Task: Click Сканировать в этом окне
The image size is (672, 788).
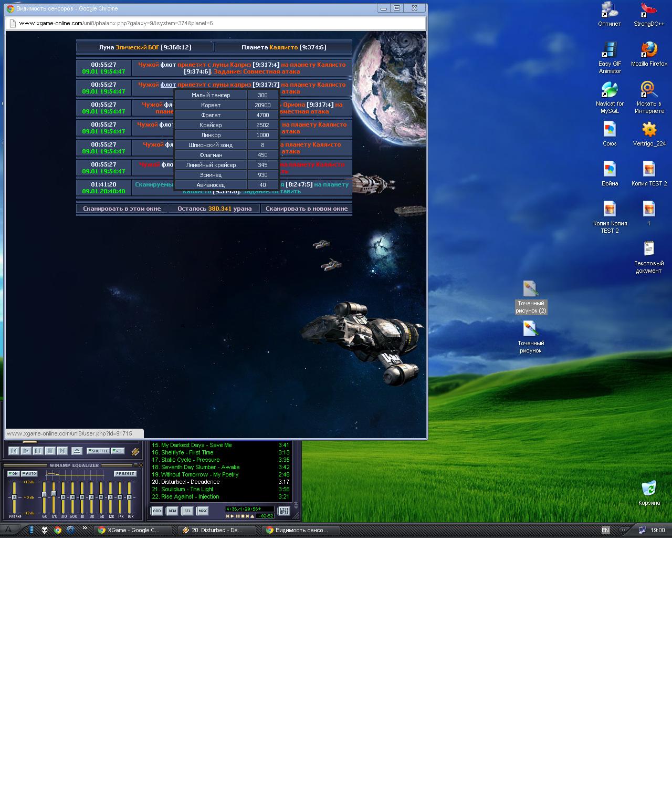Action: 122,209
